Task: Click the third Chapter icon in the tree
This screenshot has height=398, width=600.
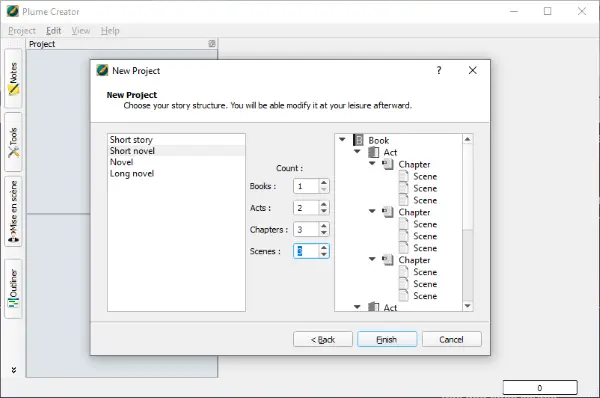Action: [x=388, y=260]
